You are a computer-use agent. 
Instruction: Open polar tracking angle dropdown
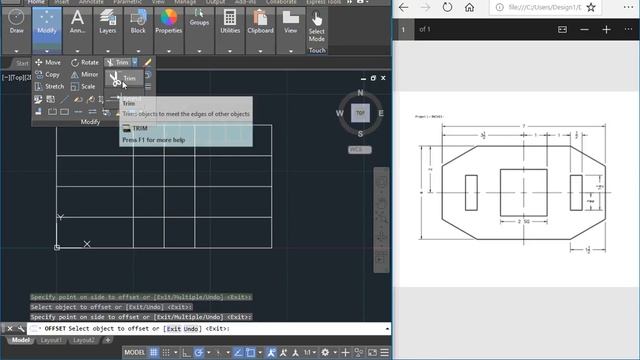click(x=209, y=352)
